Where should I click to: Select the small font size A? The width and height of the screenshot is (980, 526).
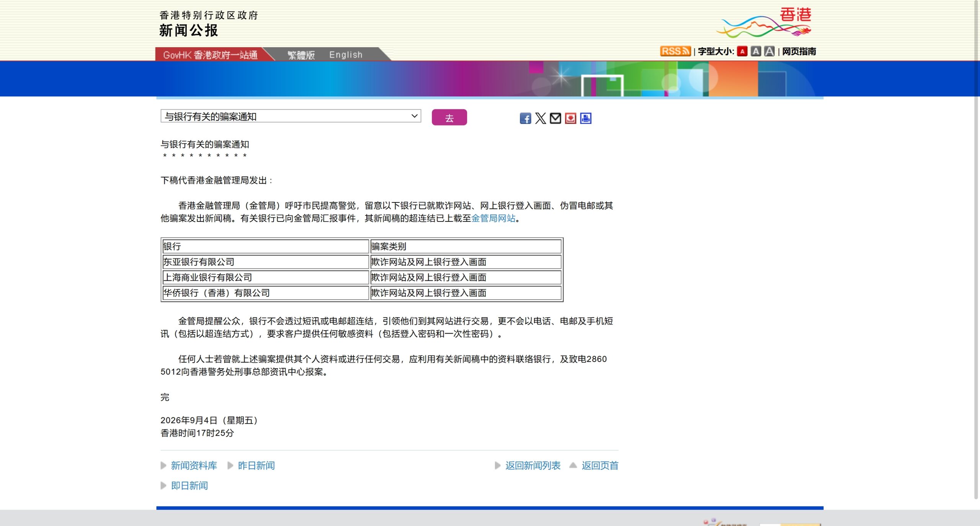(x=742, y=51)
